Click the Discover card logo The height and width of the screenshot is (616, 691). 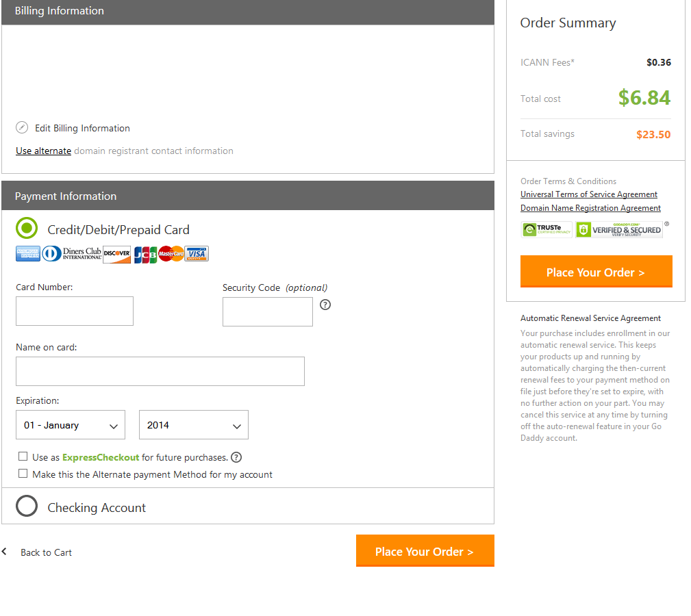pos(116,254)
